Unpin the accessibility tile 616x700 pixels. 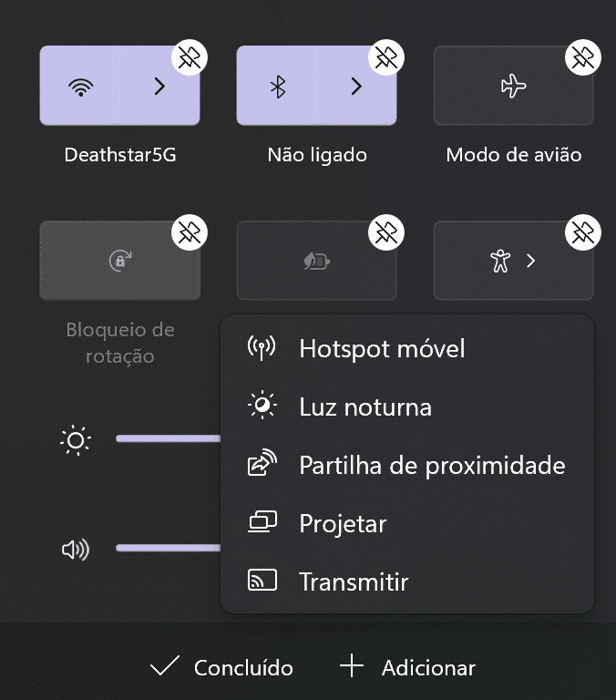[582, 233]
